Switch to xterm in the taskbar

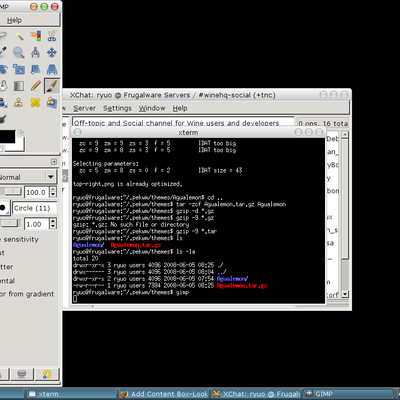(x=71, y=394)
